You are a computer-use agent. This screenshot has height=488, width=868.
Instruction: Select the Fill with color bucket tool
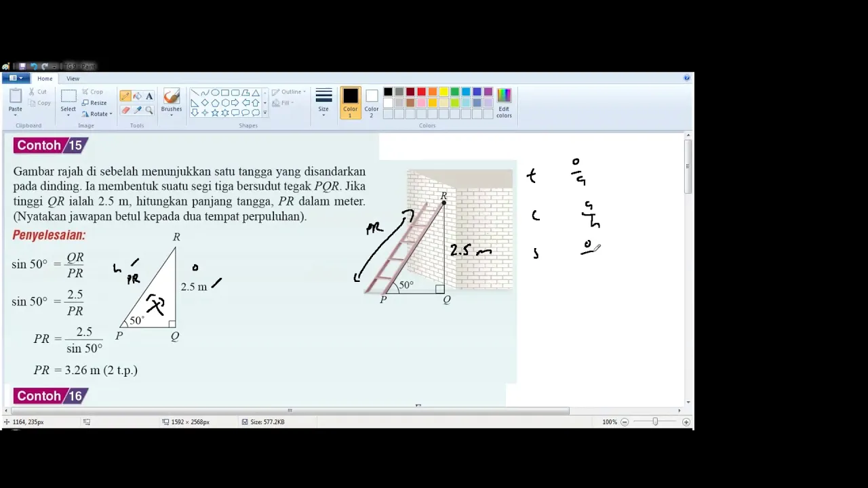click(x=138, y=96)
